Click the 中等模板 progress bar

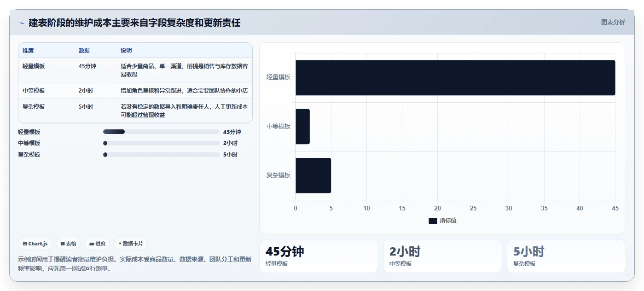[x=161, y=143]
